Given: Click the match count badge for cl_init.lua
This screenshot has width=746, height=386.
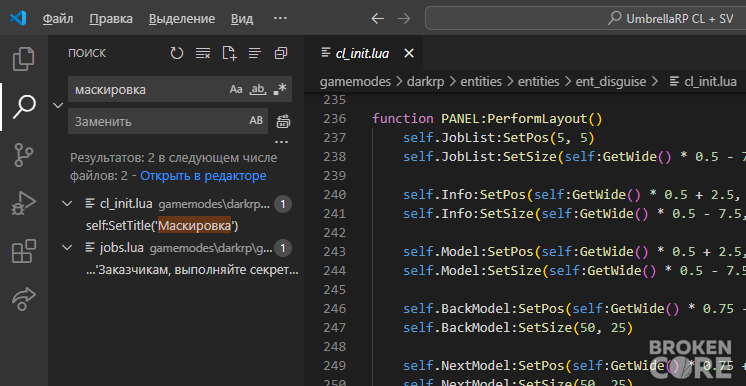Looking at the screenshot, I should [283, 204].
